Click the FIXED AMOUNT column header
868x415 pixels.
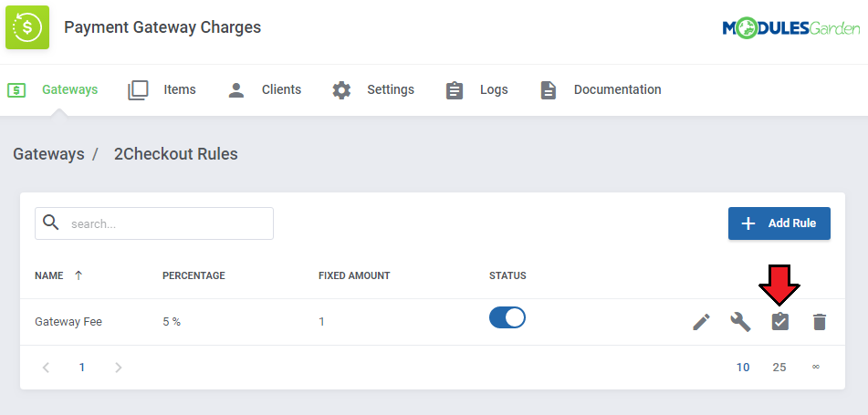(x=354, y=275)
